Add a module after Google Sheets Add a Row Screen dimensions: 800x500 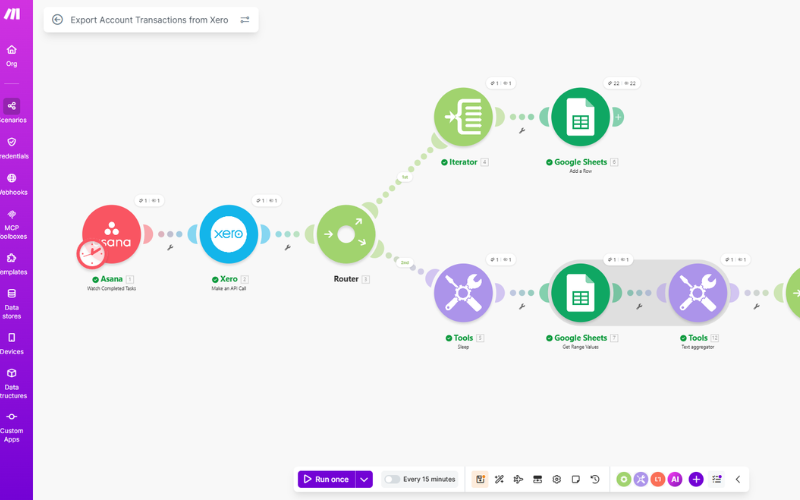coord(618,117)
